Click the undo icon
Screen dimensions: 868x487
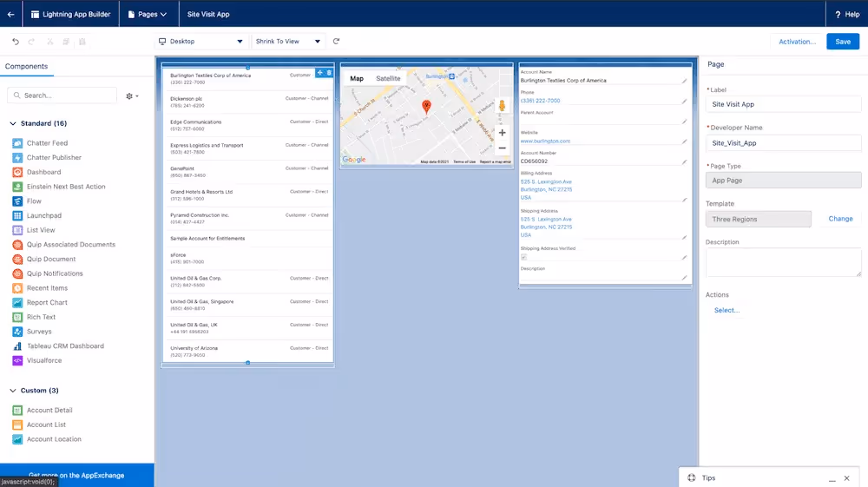pyautogui.click(x=16, y=42)
